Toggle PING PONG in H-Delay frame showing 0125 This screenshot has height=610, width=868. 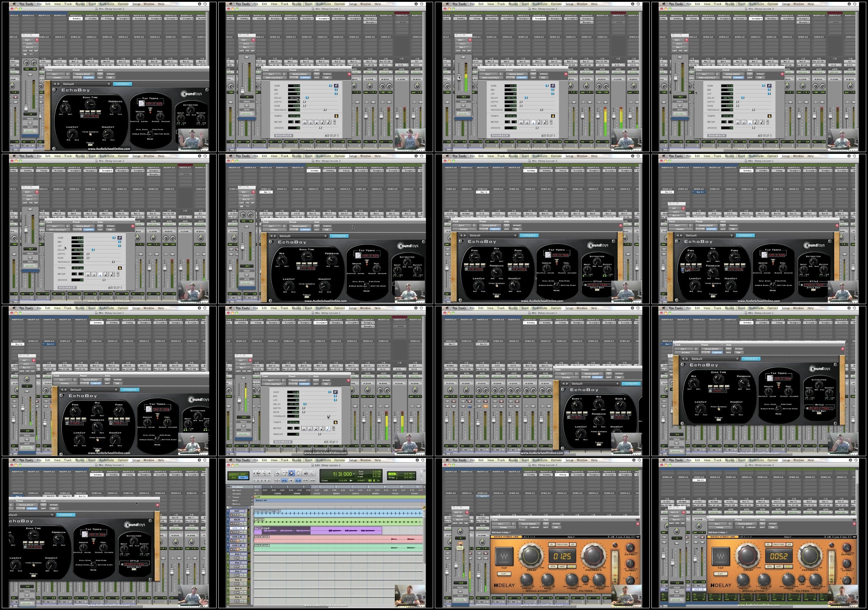(563, 545)
